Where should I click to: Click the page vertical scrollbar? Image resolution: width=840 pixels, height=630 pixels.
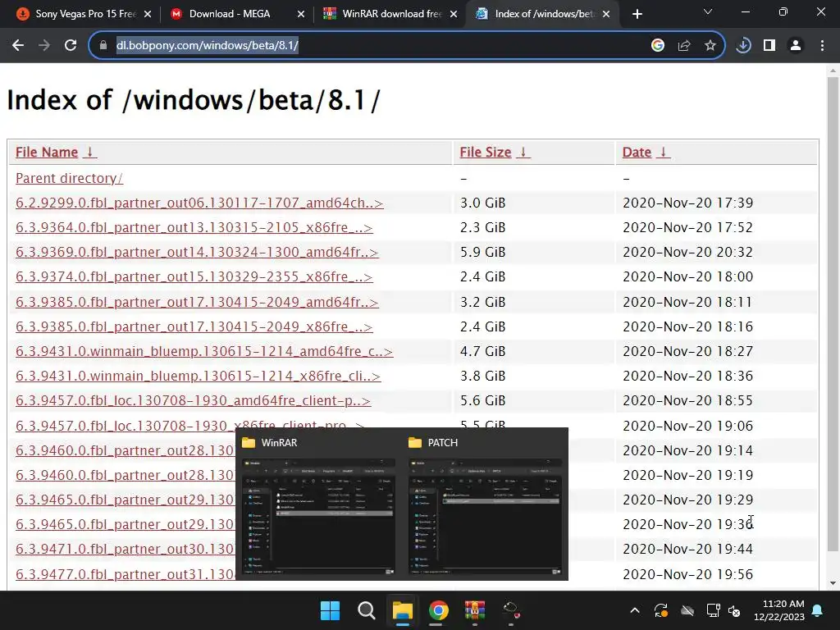(833, 314)
